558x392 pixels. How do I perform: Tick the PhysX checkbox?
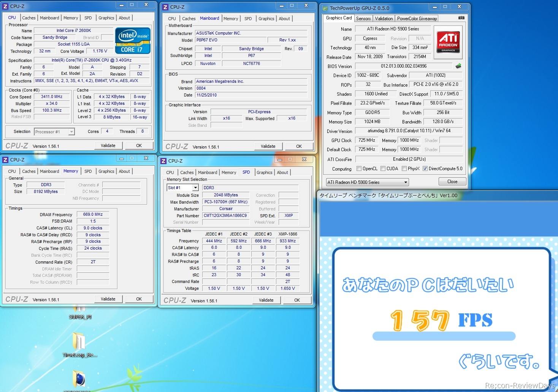pos(404,169)
